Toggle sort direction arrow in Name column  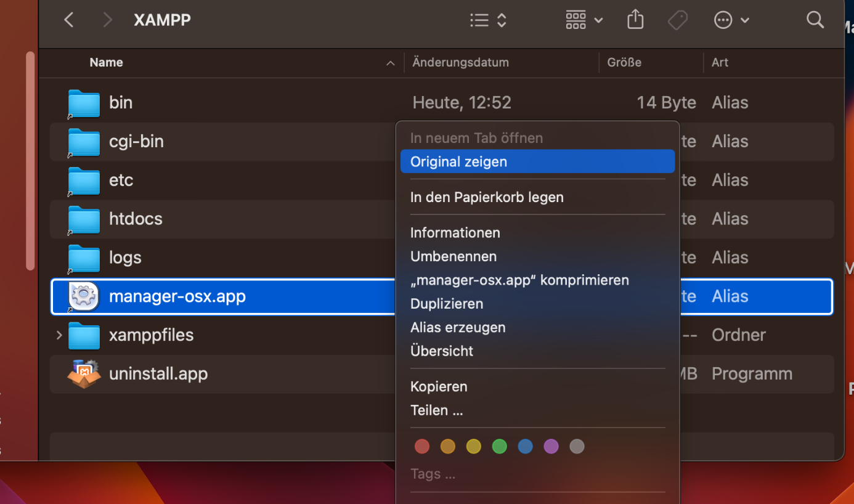coord(391,63)
